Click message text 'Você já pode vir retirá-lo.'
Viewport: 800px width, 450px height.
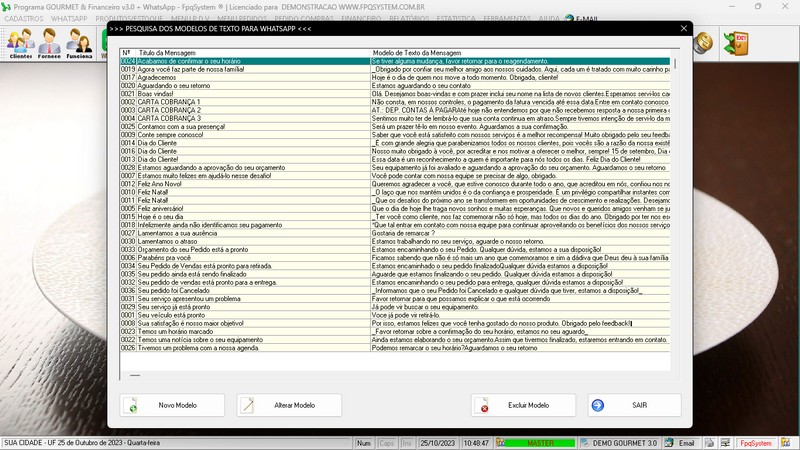pyautogui.click(x=406, y=315)
